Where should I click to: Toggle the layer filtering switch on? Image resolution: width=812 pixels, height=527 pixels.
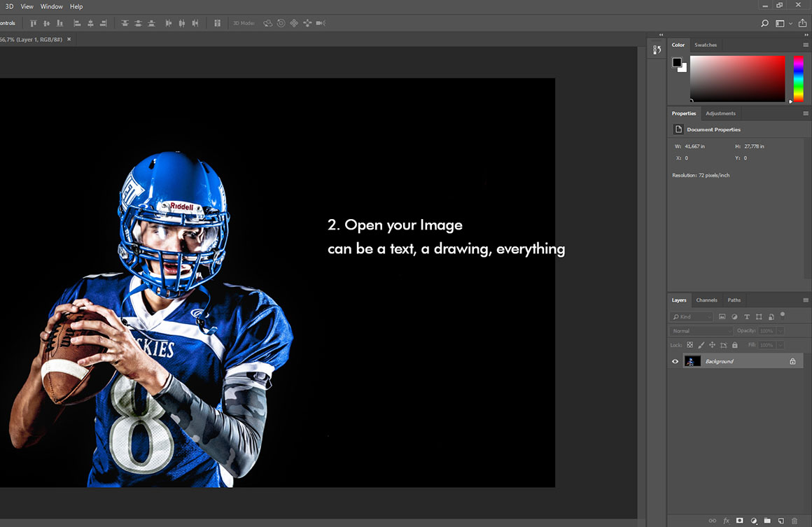point(783,315)
